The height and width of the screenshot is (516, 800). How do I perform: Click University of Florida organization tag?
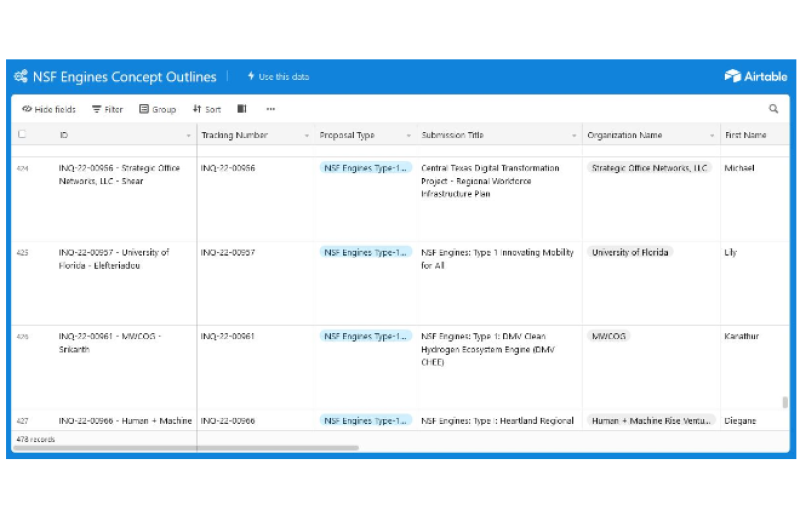(630, 252)
